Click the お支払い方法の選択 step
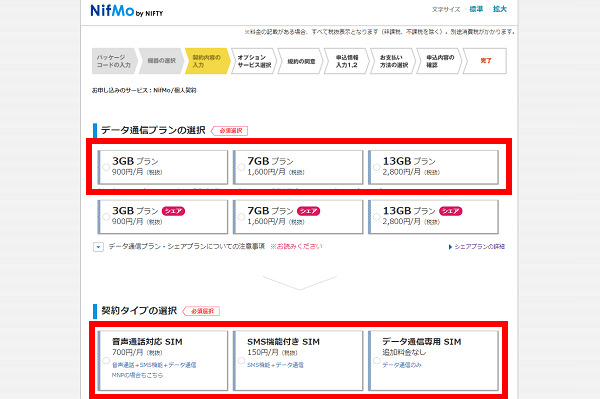The image size is (600, 399). pos(393,61)
